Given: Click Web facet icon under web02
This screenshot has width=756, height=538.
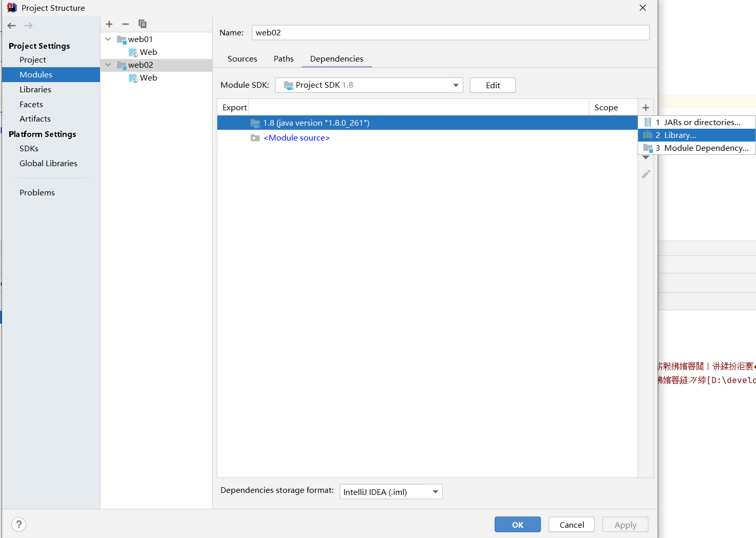Looking at the screenshot, I should [133, 78].
